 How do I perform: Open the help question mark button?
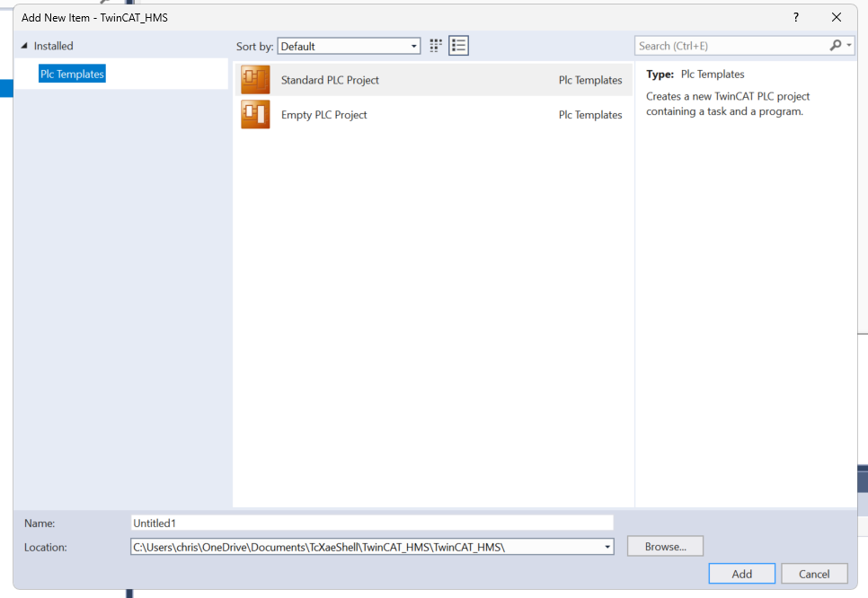tap(795, 17)
